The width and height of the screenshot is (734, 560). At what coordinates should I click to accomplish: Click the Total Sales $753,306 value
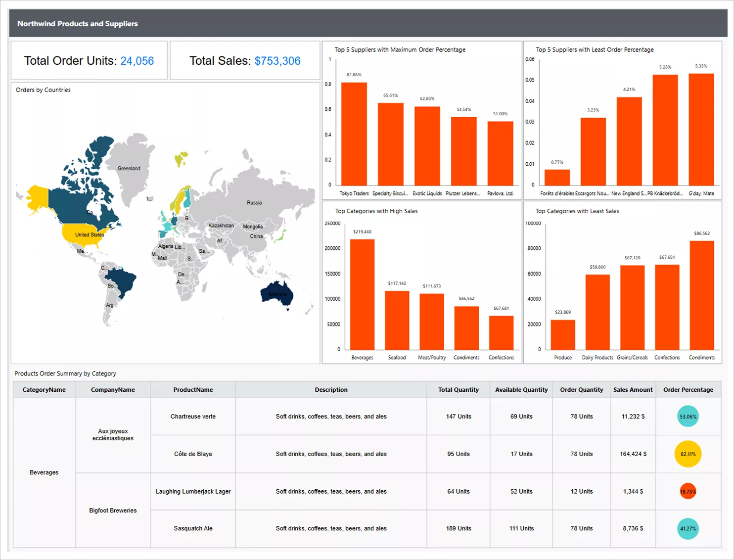(277, 61)
